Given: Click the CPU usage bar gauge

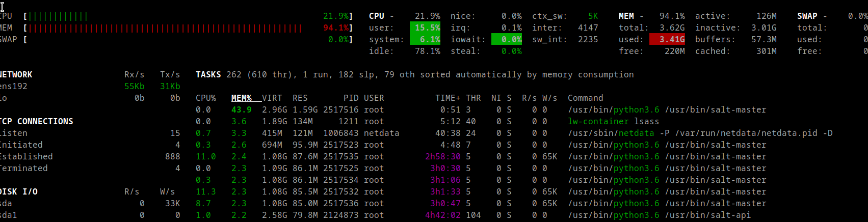Looking at the screenshot, I should coord(58,16).
